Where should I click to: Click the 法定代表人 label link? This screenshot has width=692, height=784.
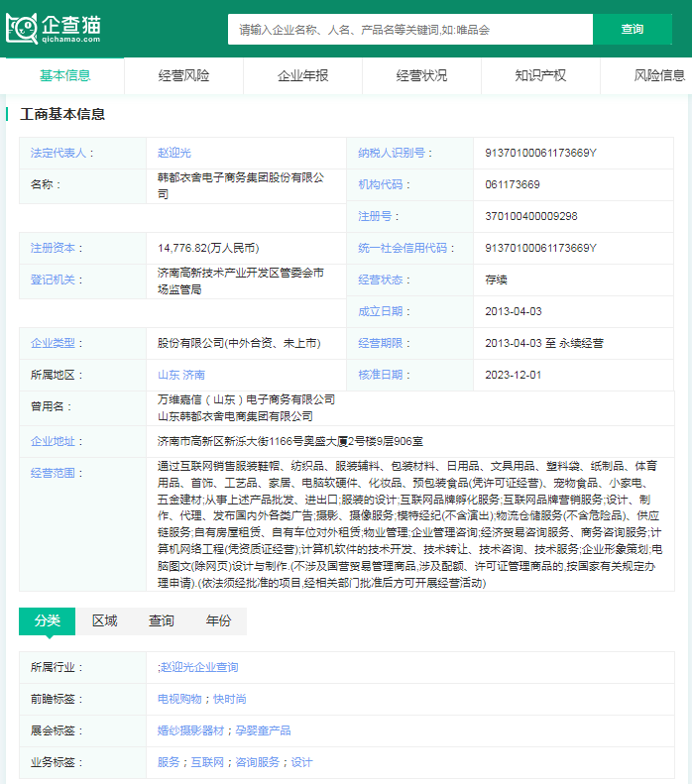pyautogui.click(x=58, y=153)
